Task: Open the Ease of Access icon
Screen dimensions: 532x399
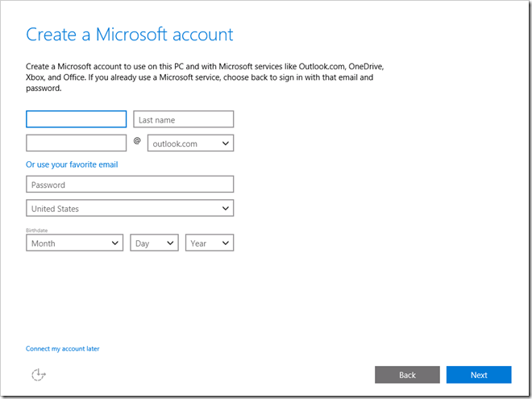Action: pos(37,375)
